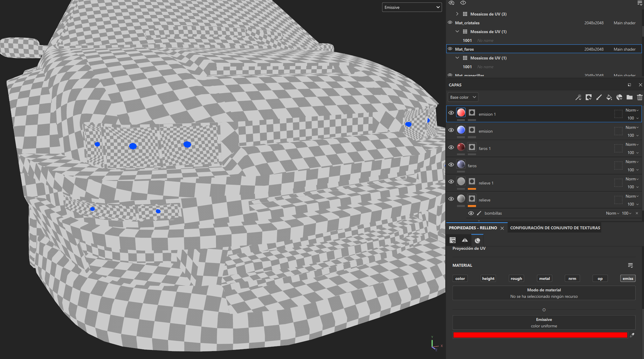Hide the relieve 1 layer
Image resolution: width=644 pixels, height=359 pixels.
coord(451,182)
